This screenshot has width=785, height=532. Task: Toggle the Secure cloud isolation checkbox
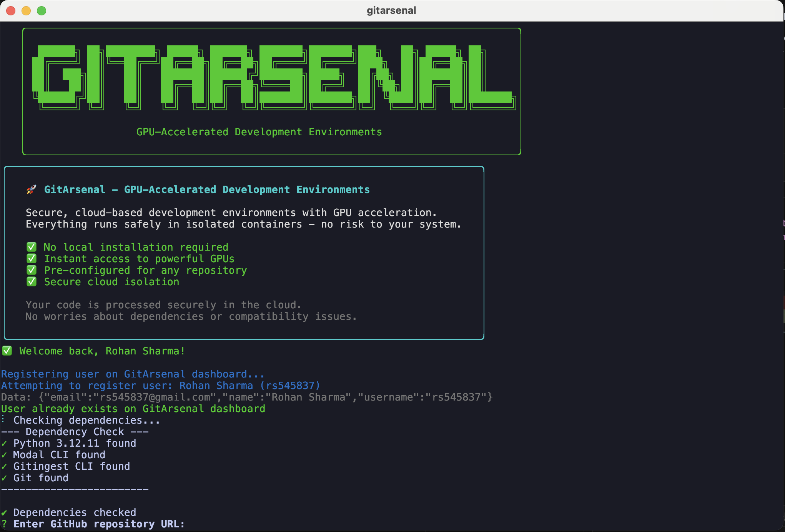(x=32, y=281)
